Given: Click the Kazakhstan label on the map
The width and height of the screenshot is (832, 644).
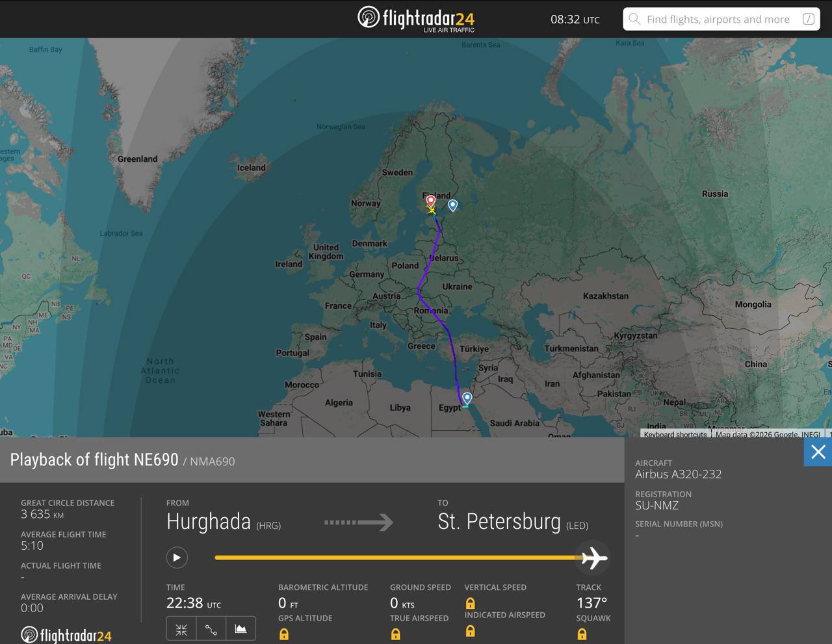Looking at the screenshot, I should click(x=606, y=296).
